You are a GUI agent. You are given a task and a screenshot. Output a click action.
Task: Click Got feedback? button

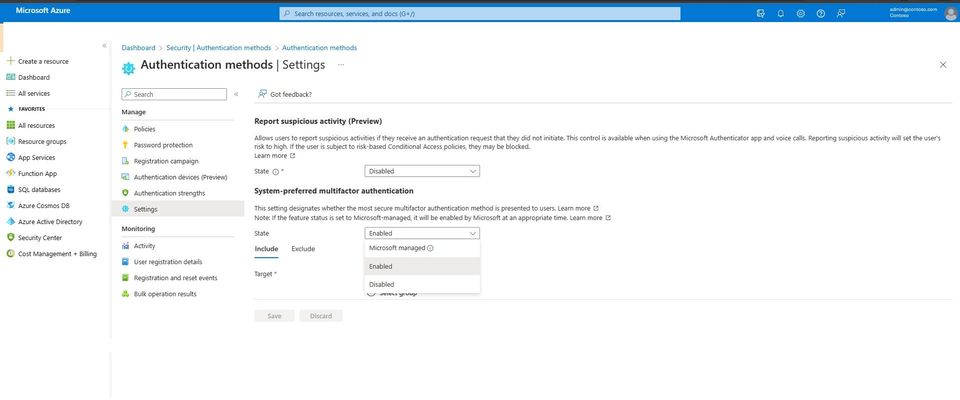[285, 94]
